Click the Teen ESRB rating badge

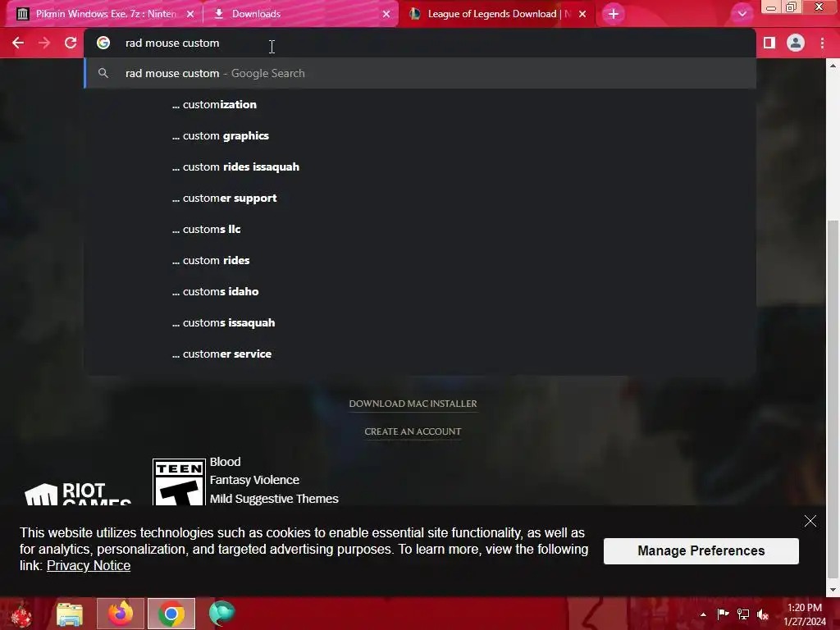tap(179, 482)
